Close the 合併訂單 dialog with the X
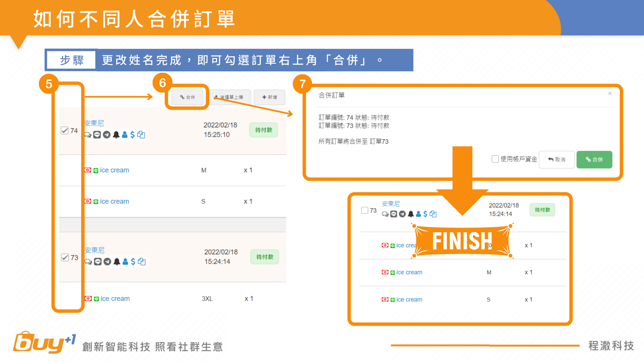 click(x=610, y=94)
